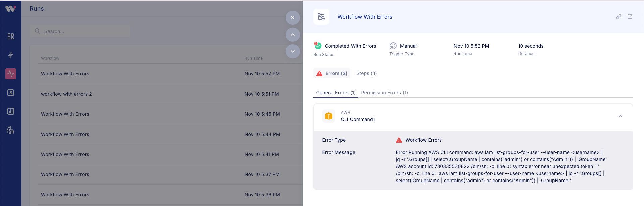The height and width of the screenshot is (206, 644).
Task: Click the bar chart reports icon
Action: click(11, 111)
